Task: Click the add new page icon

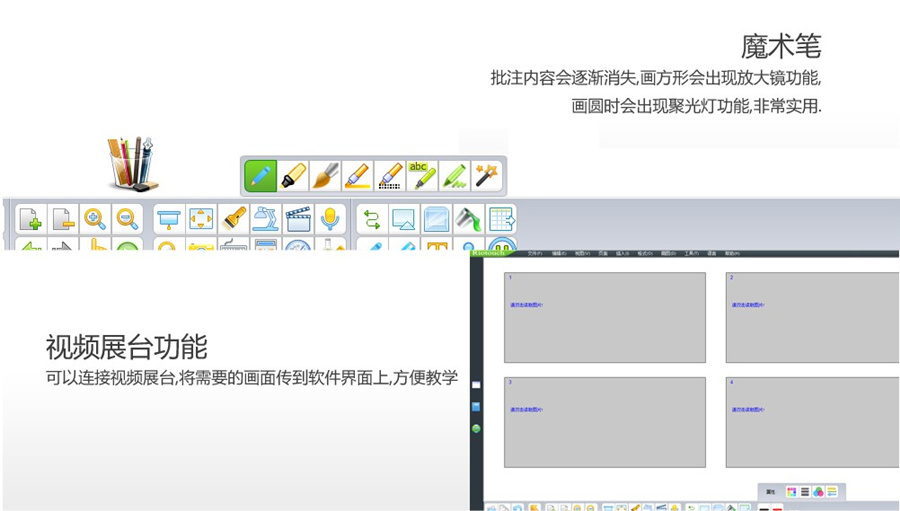Action: tap(31, 219)
